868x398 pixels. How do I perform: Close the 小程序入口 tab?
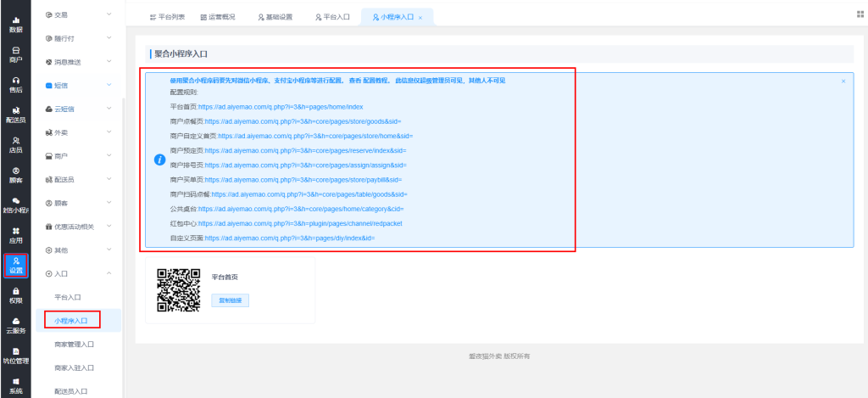(x=420, y=18)
